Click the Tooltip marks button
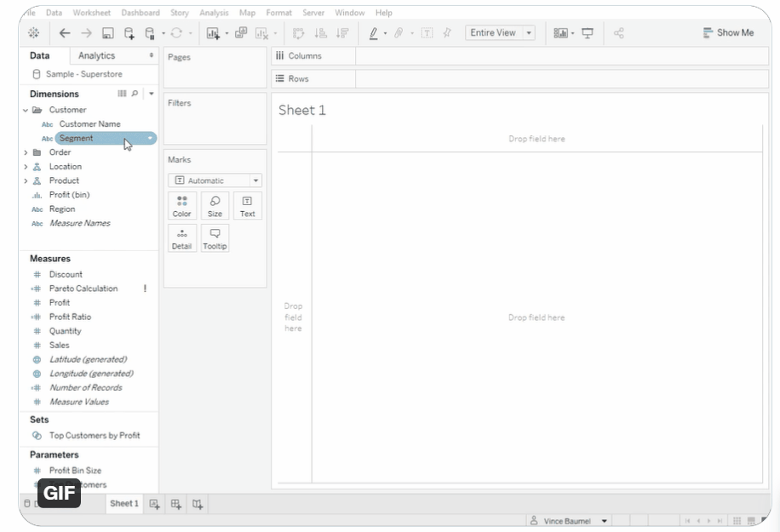The width and height of the screenshot is (780, 532). pos(215,238)
